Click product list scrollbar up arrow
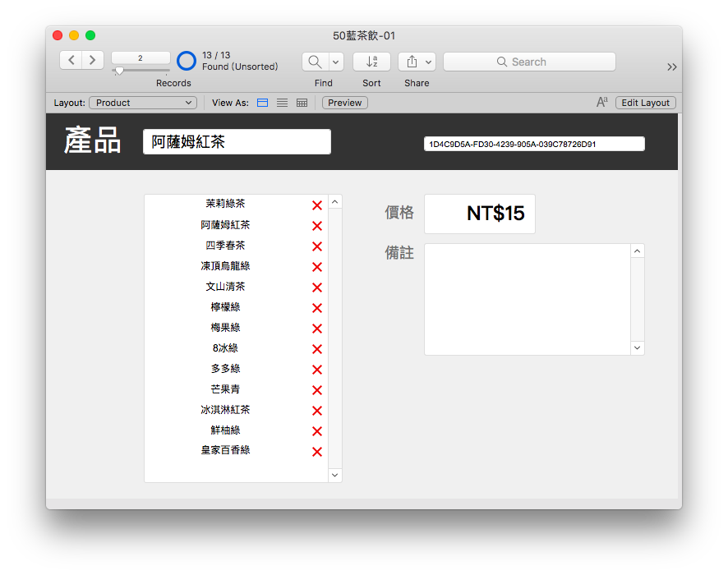 point(334,202)
